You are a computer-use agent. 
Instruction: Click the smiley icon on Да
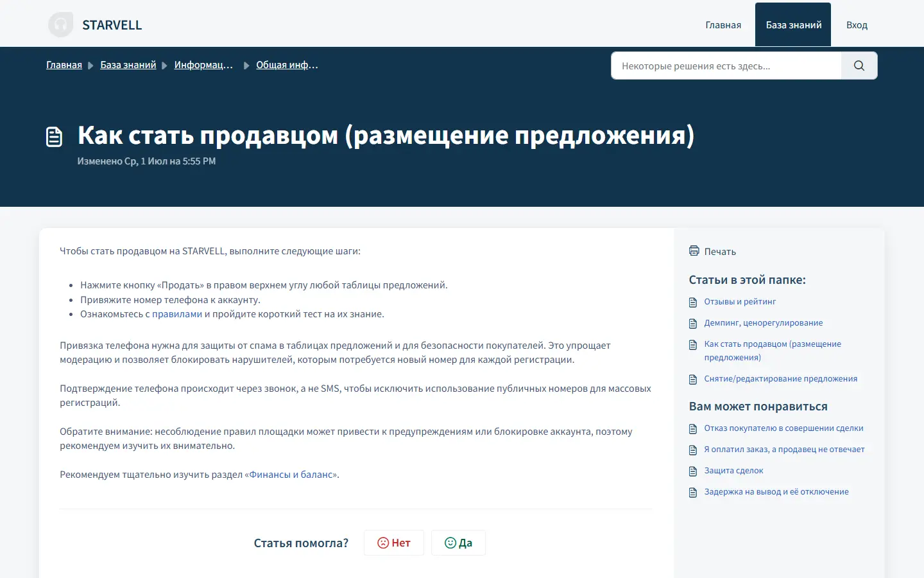[450, 543]
